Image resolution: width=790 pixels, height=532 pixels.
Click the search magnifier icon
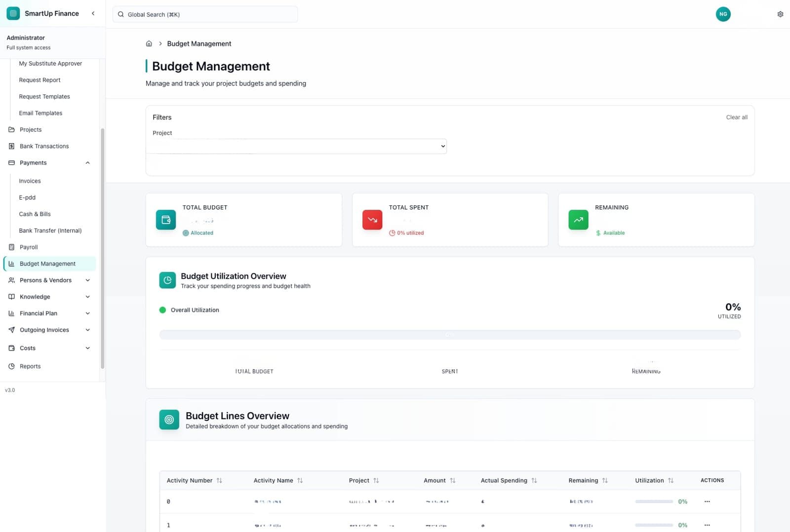pos(120,14)
